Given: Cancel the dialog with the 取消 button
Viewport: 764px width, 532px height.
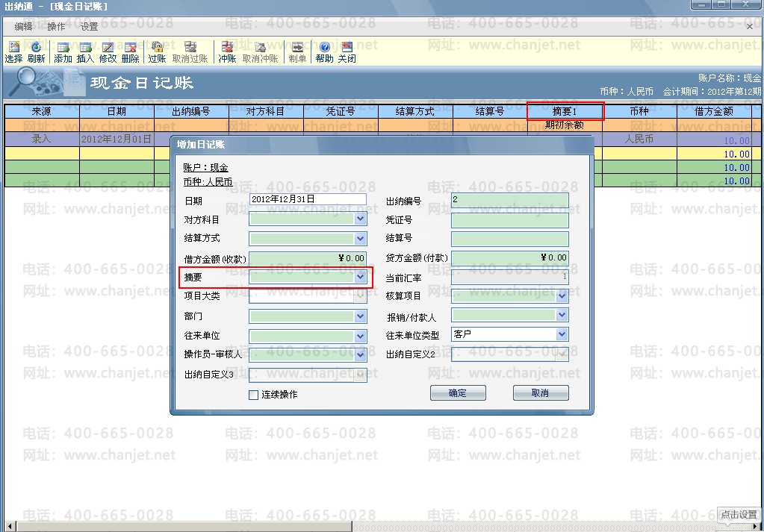Looking at the screenshot, I should (x=541, y=392).
